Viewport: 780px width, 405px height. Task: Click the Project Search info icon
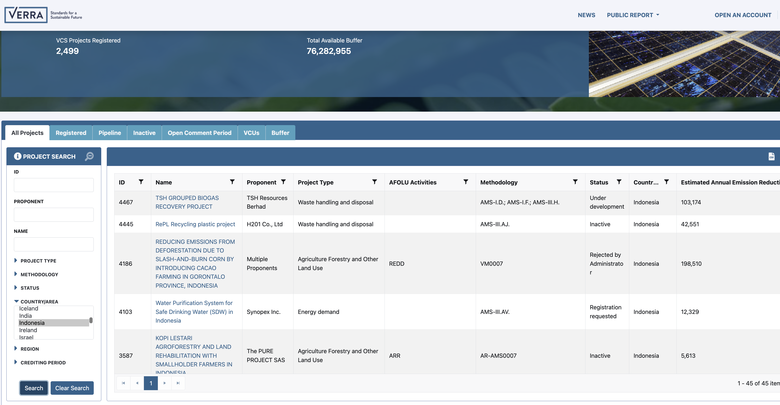[17, 156]
